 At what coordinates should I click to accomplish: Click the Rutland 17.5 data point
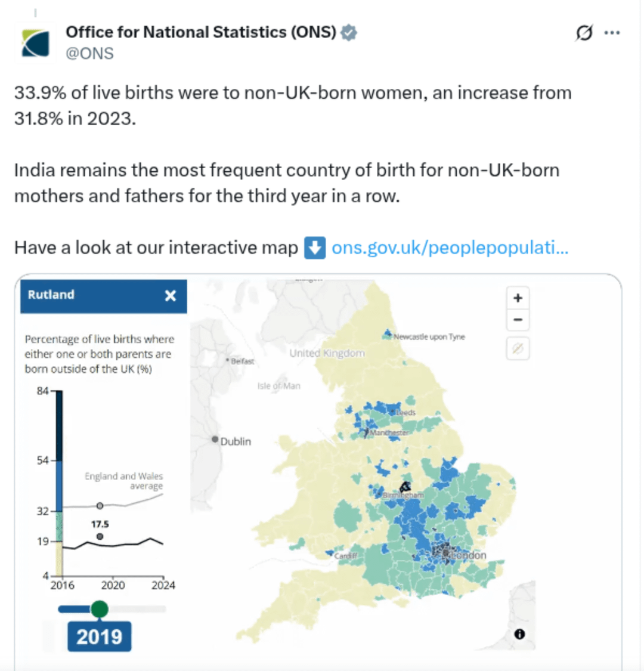pos(100,537)
